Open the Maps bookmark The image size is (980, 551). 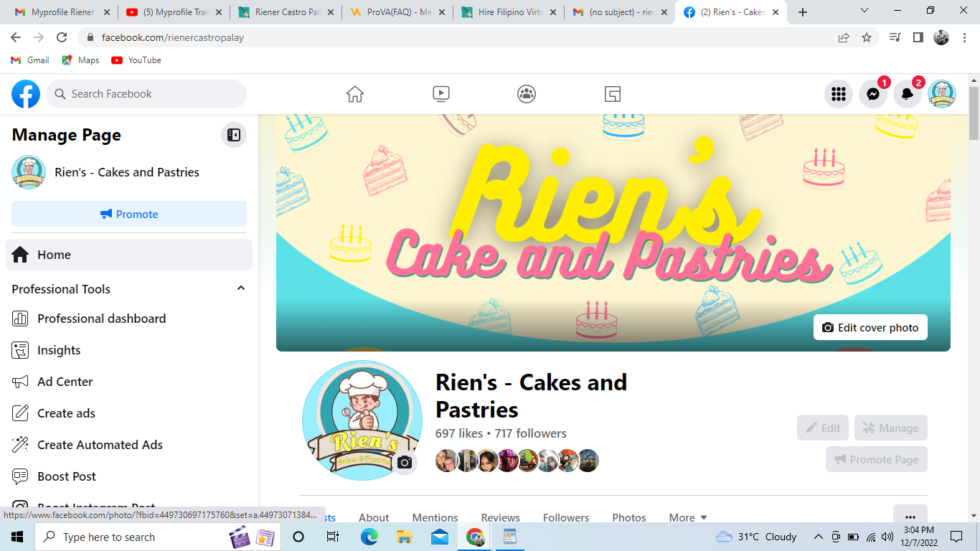[80, 60]
